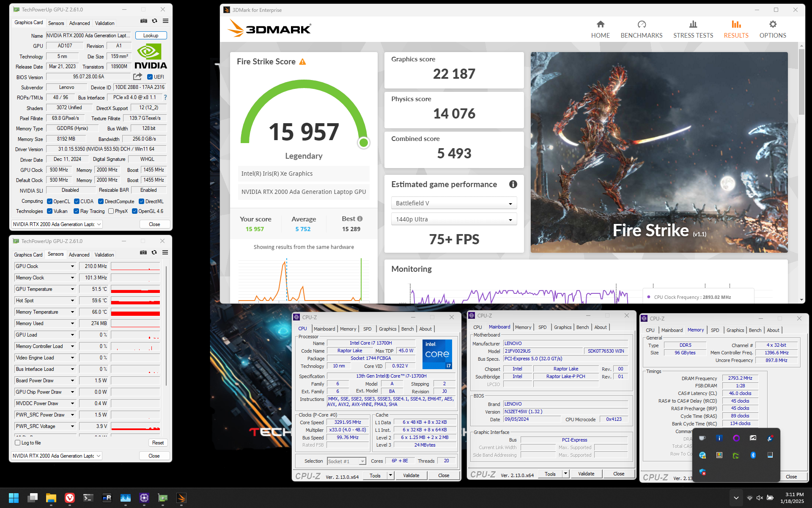Screen dimensions: 812x508
Task: Open Socket #1 selection dropdown in CPU-Z
Action: [346, 461]
